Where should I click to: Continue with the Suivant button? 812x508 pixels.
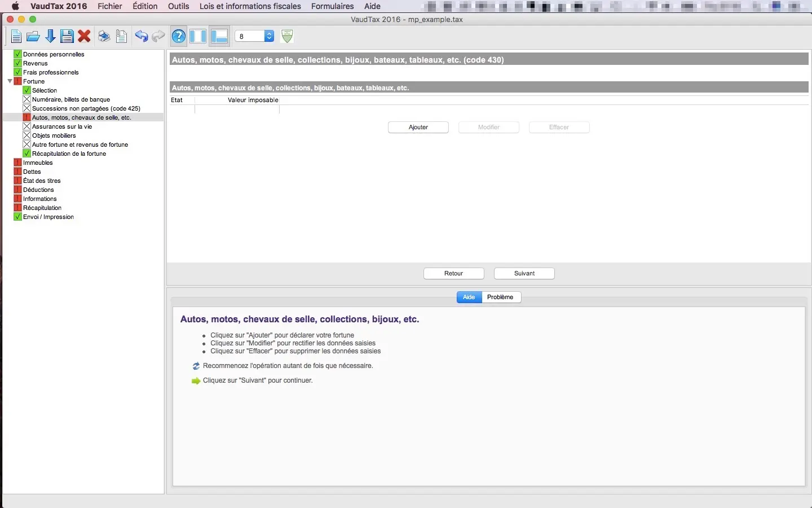(x=524, y=274)
